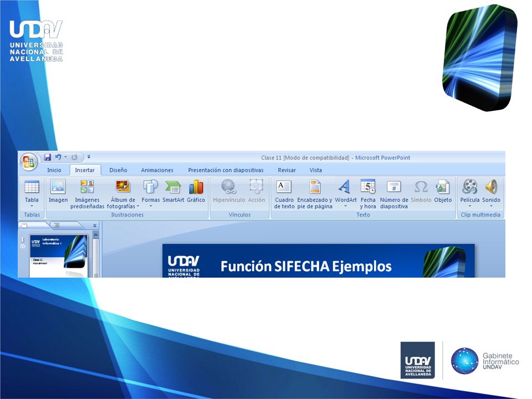
Task: Go to Presentación con diapositivas tab
Action: (x=226, y=170)
